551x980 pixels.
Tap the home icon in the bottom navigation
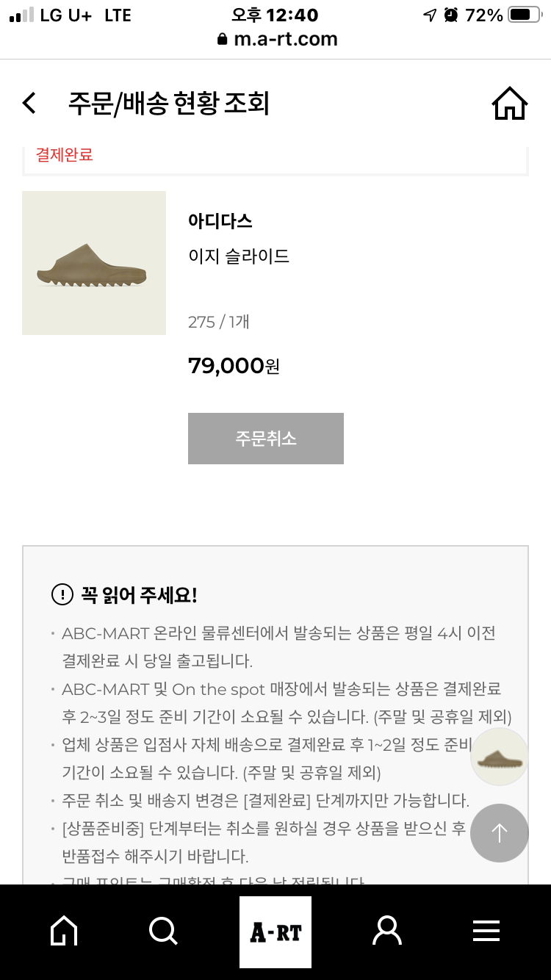(63, 932)
